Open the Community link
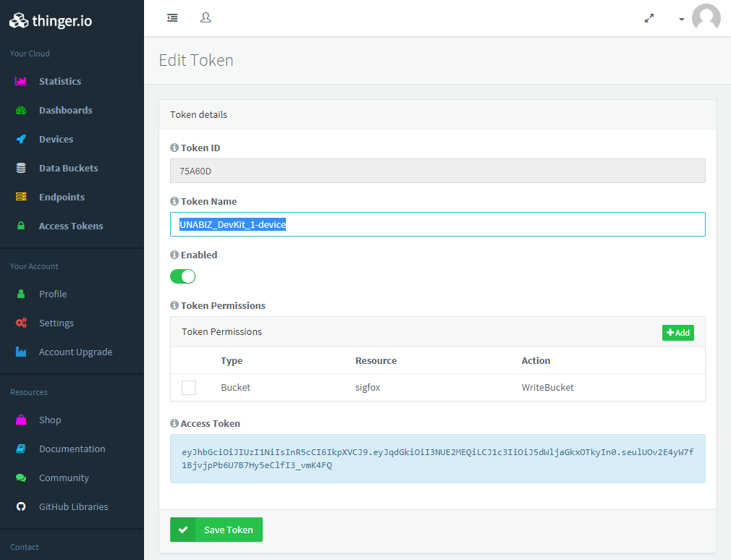This screenshot has height=560, width=731. pos(64,478)
